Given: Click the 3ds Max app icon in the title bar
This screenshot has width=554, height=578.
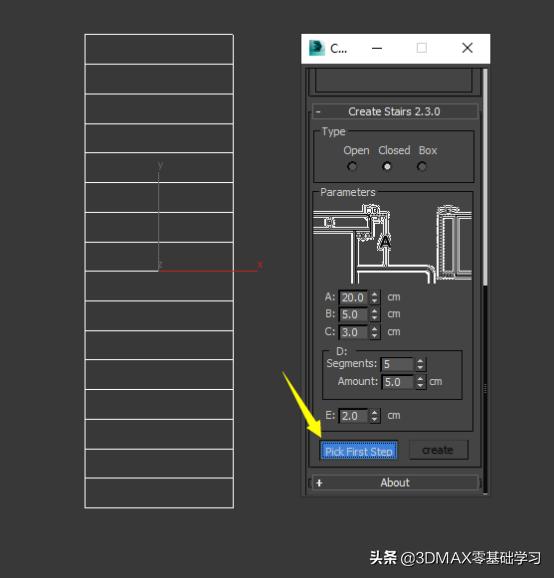Looking at the screenshot, I should pyautogui.click(x=317, y=48).
